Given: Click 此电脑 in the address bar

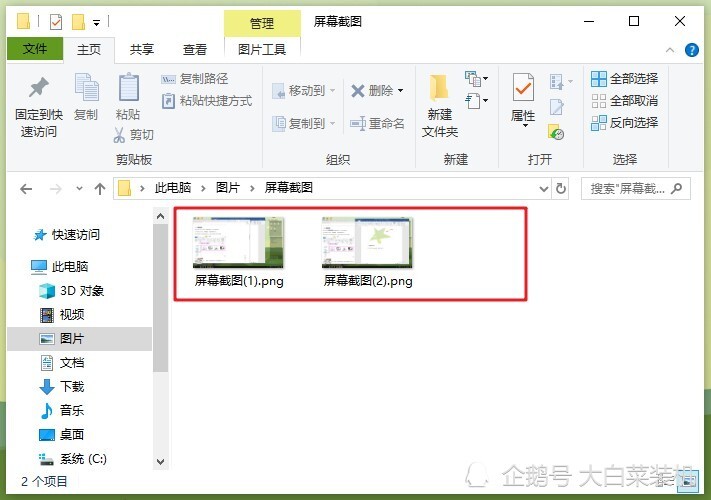Looking at the screenshot, I should coord(173,188).
